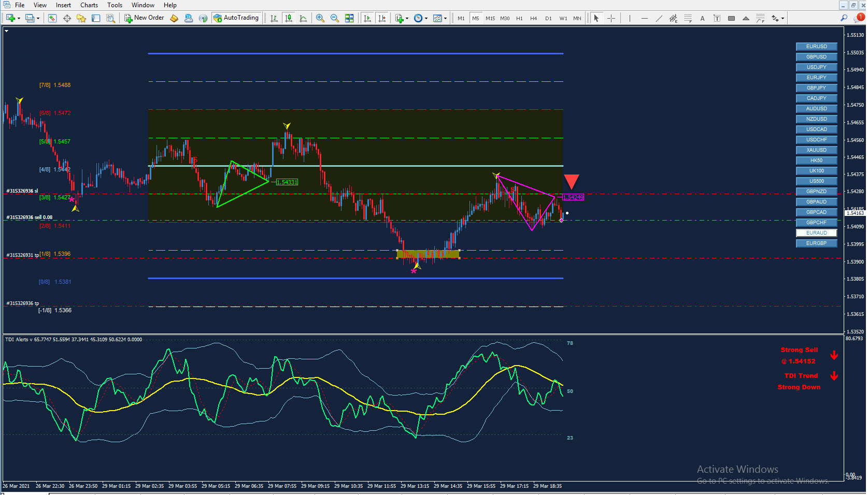
Task: Open the templates dropdown
Action: pyautogui.click(x=440, y=18)
